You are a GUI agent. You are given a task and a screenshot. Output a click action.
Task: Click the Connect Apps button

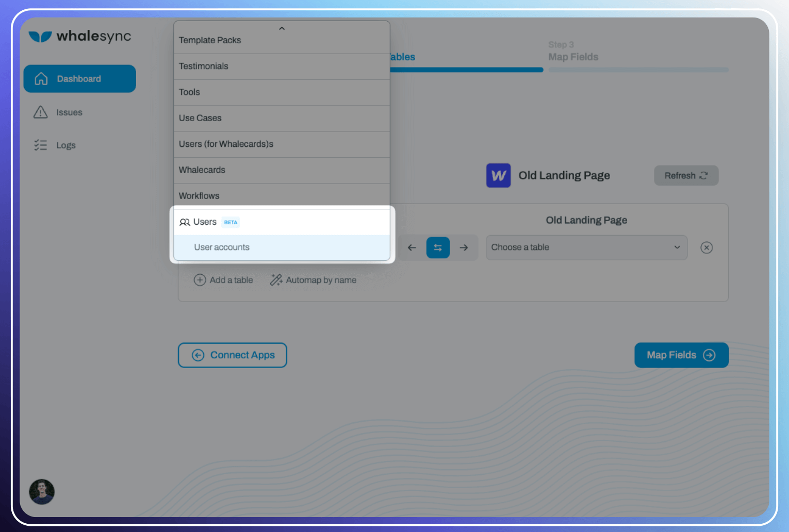pyautogui.click(x=232, y=355)
